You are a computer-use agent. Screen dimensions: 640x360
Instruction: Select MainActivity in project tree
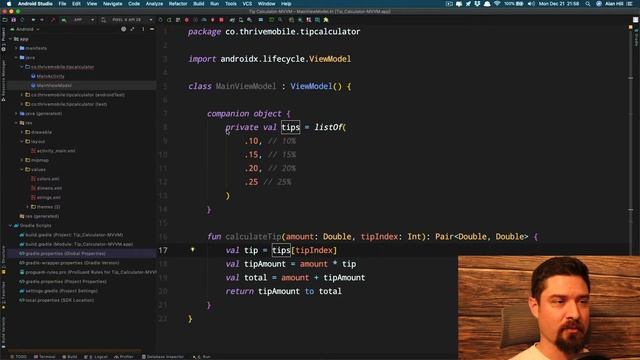(50, 76)
